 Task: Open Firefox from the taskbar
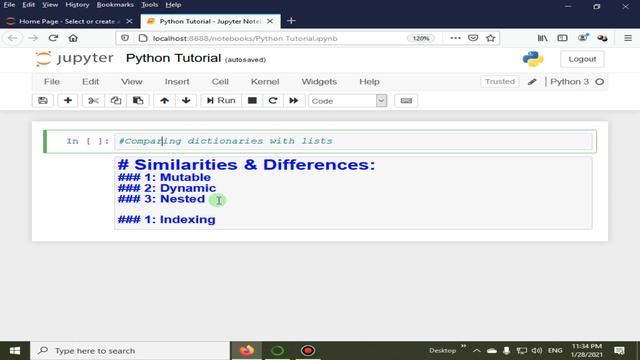pyautogui.click(x=247, y=351)
